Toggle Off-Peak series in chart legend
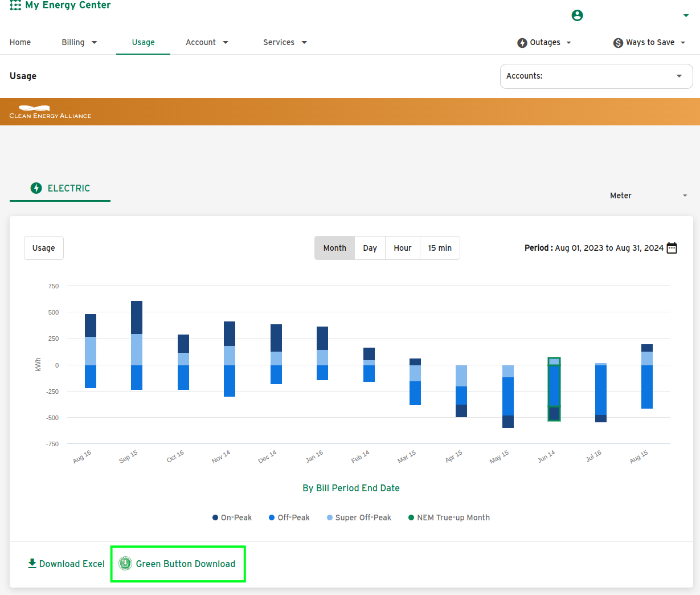Image resolution: width=700 pixels, height=595 pixels. [x=289, y=517]
